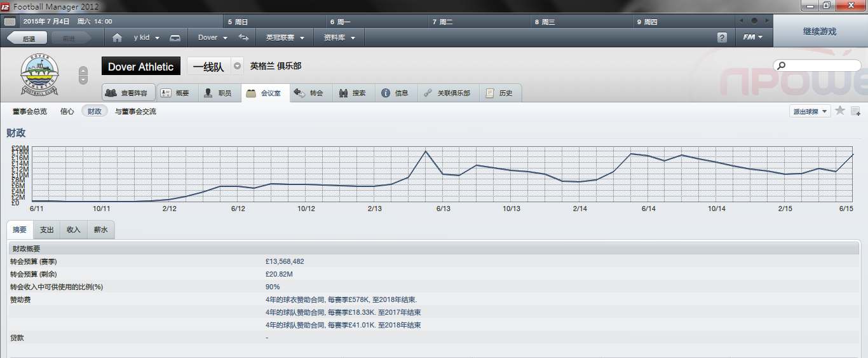The height and width of the screenshot is (358, 868).
Task: Select the 财政 finances sub-tab
Action: point(95,111)
